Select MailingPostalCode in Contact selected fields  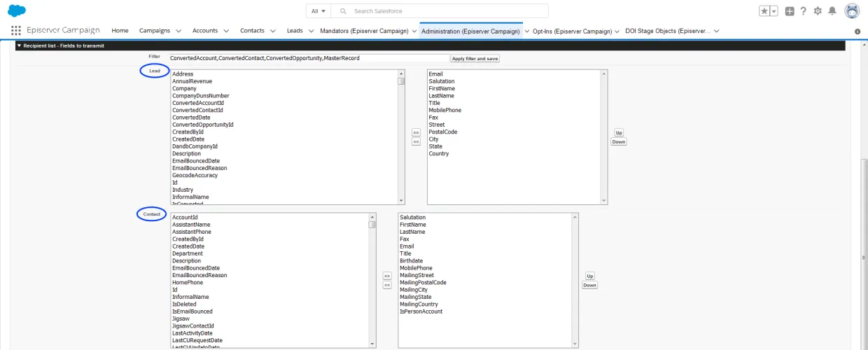click(423, 283)
